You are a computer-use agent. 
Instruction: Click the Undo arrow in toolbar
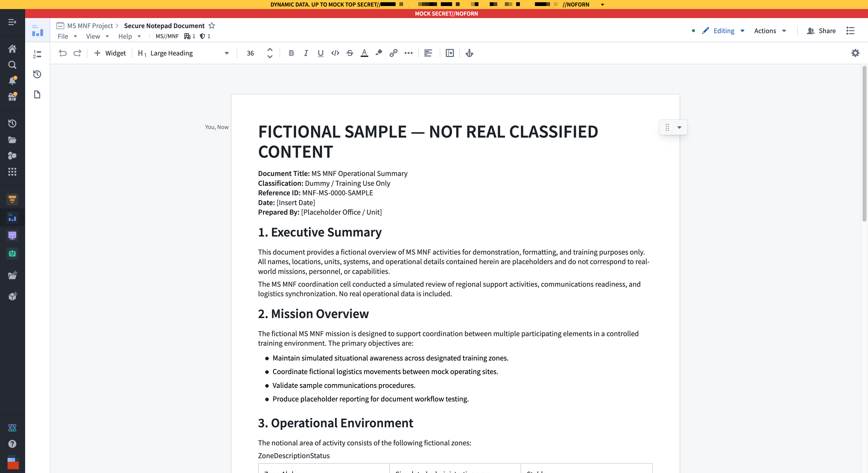coord(63,53)
